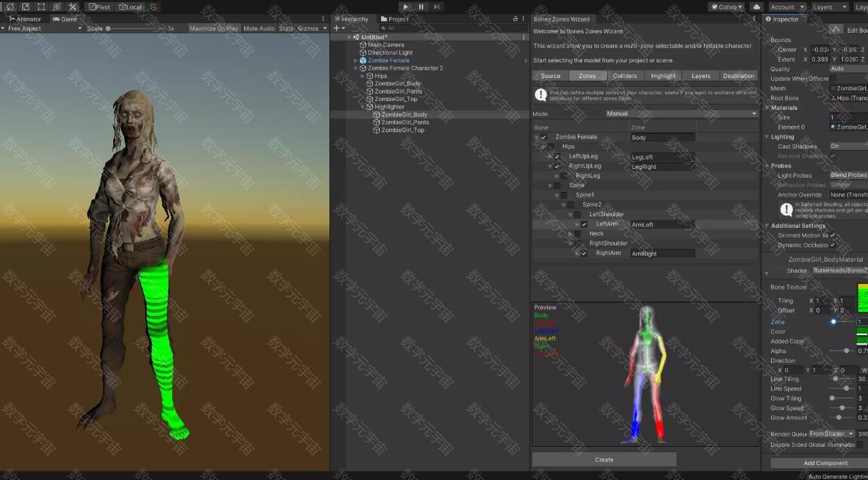868x480 pixels.
Task: Adjust the Game view Scale slider
Action: (x=136, y=28)
